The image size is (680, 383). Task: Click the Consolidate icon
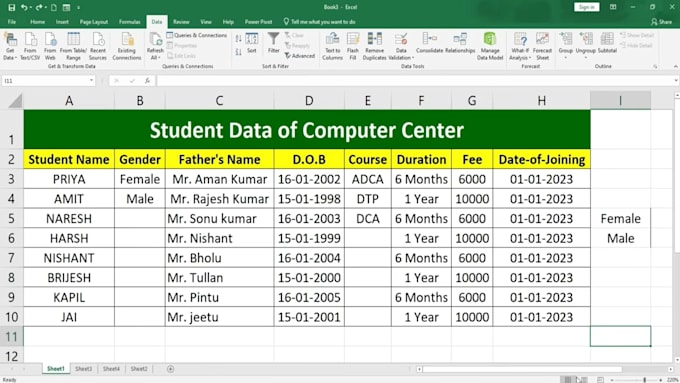click(429, 43)
